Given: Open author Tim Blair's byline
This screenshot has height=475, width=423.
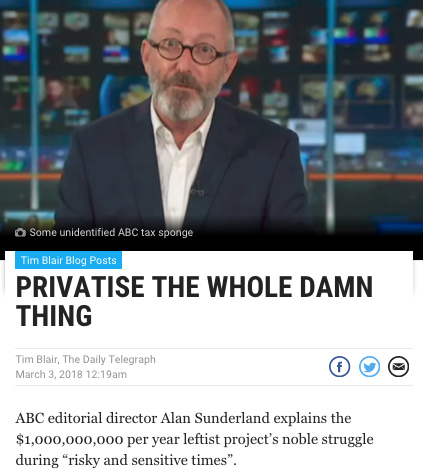Looking at the screenshot, I should click(37, 359).
